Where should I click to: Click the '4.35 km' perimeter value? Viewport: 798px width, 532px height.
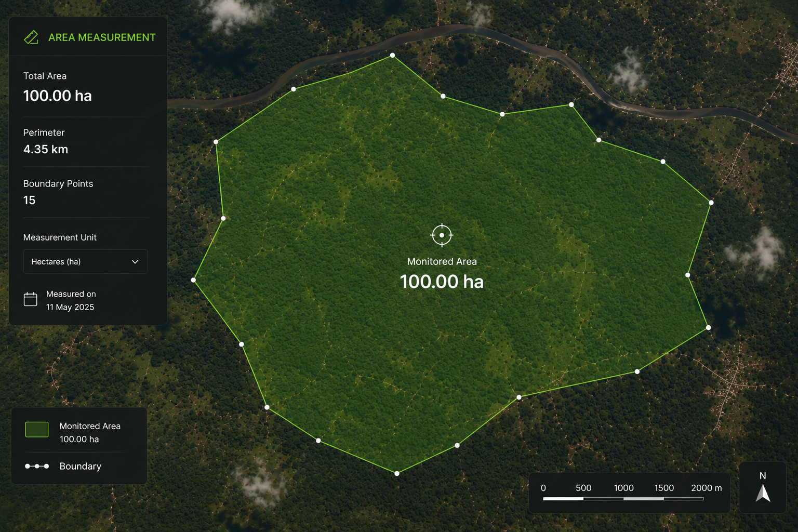click(x=46, y=149)
